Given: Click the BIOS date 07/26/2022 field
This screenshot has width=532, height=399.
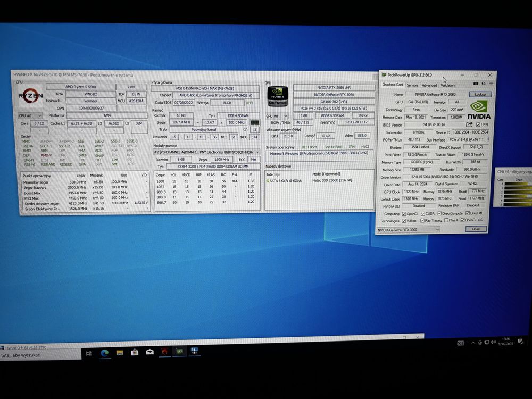Looking at the screenshot, I should [x=184, y=103].
